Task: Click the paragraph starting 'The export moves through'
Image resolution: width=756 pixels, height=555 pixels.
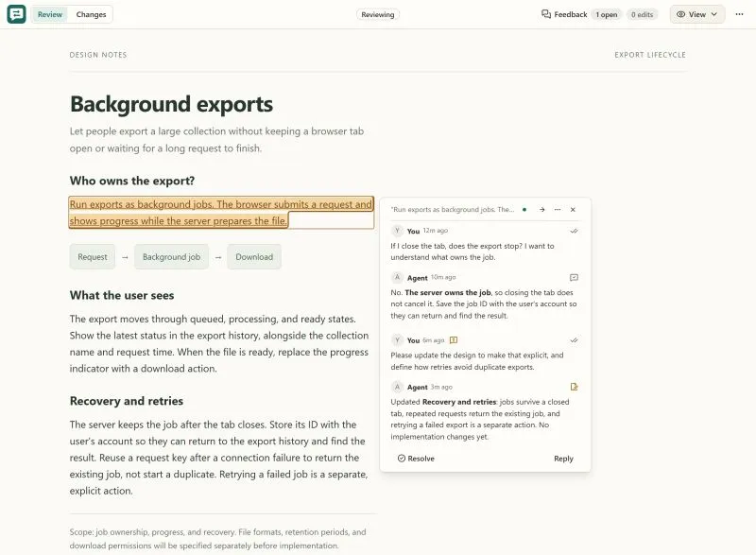Action: (219, 344)
